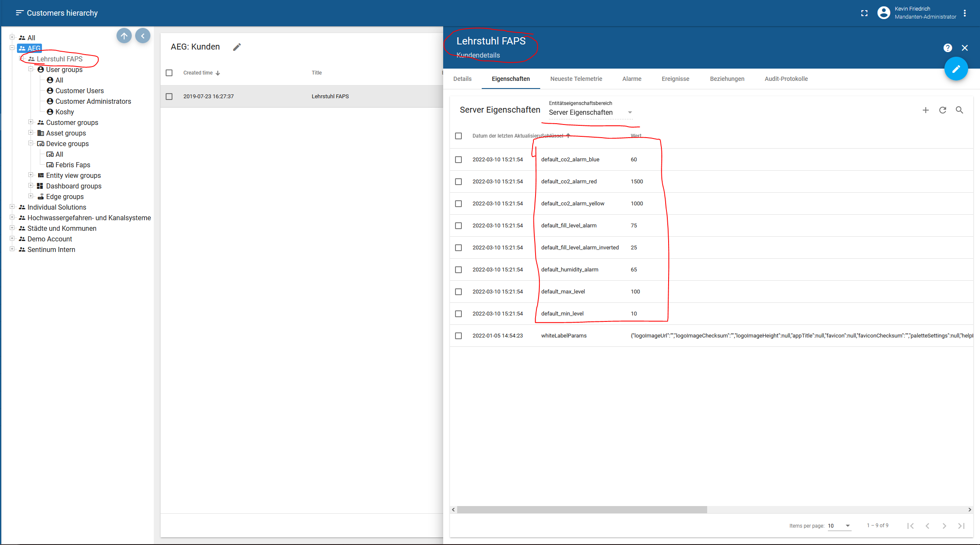Open help via question mark icon

[x=948, y=48]
